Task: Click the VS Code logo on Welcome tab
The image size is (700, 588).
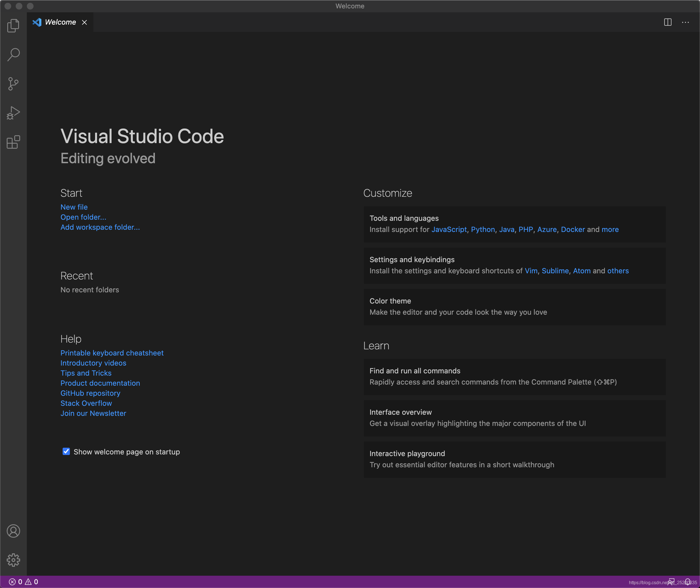Action: [37, 22]
